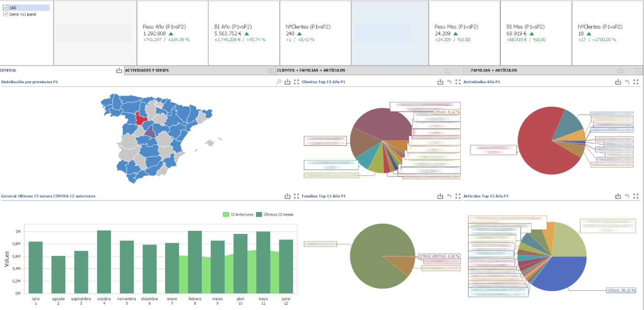Open CLIENTES + FAMILIAS + ARTÍCULOS tab
This screenshot has width=644, height=310.
(311, 70)
